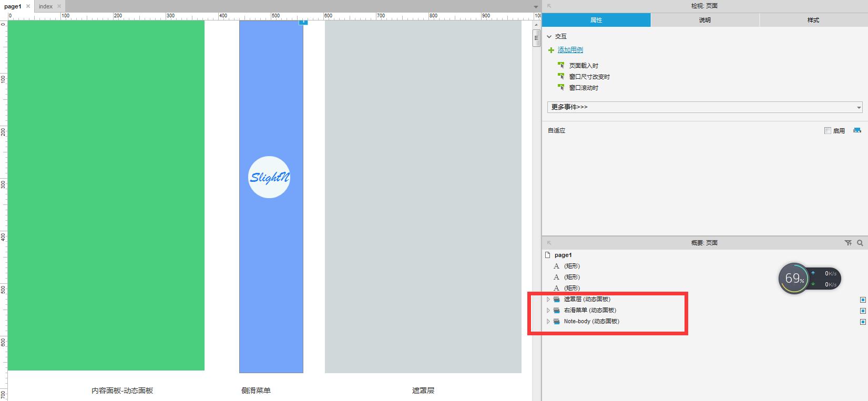Close the page1 tab with its X
This screenshot has height=401, width=868.
pyautogui.click(x=28, y=6)
